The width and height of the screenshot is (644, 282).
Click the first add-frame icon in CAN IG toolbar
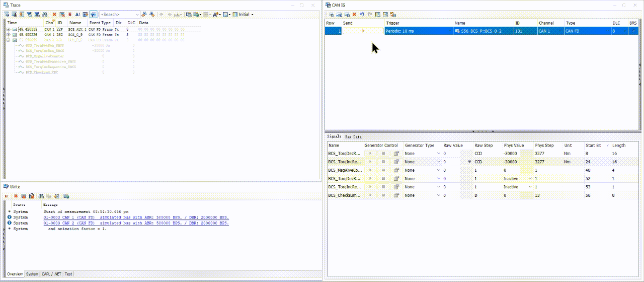[x=332, y=15]
